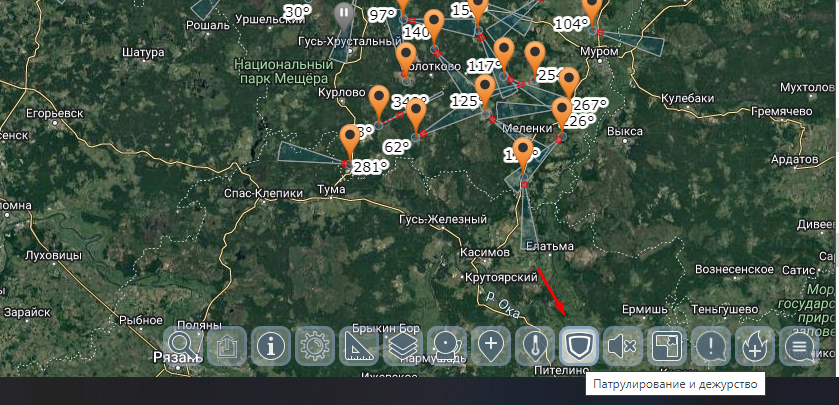
Task: Click the thermometer icon in toolbar
Action: coord(535,347)
